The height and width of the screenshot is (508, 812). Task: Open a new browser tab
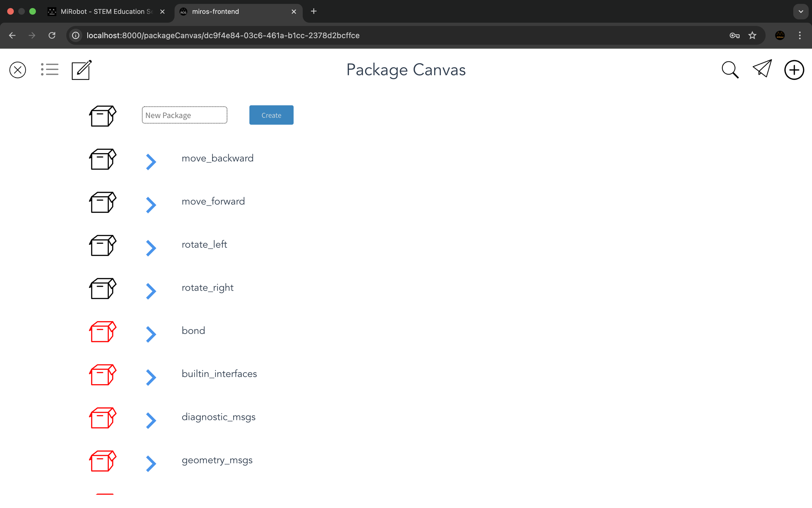313,11
